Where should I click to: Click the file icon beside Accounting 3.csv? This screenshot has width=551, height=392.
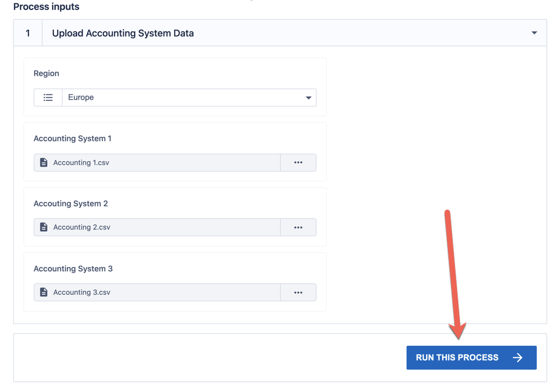[x=44, y=292]
